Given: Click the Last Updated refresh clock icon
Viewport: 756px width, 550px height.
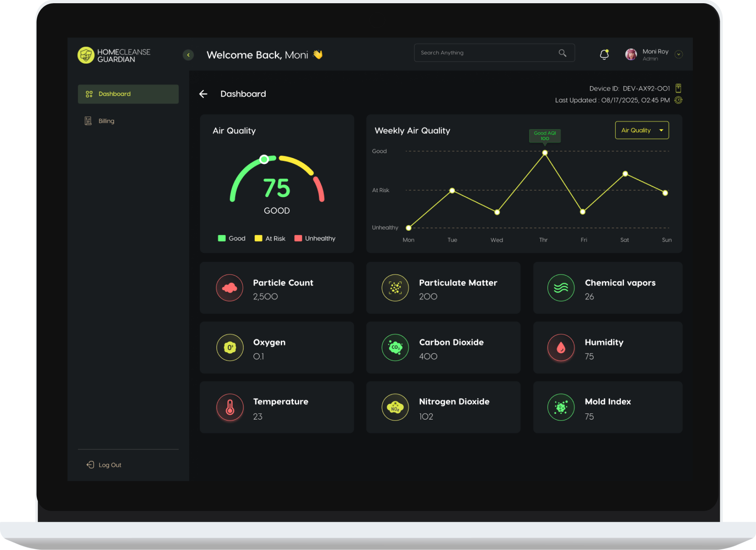Looking at the screenshot, I should pos(678,100).
